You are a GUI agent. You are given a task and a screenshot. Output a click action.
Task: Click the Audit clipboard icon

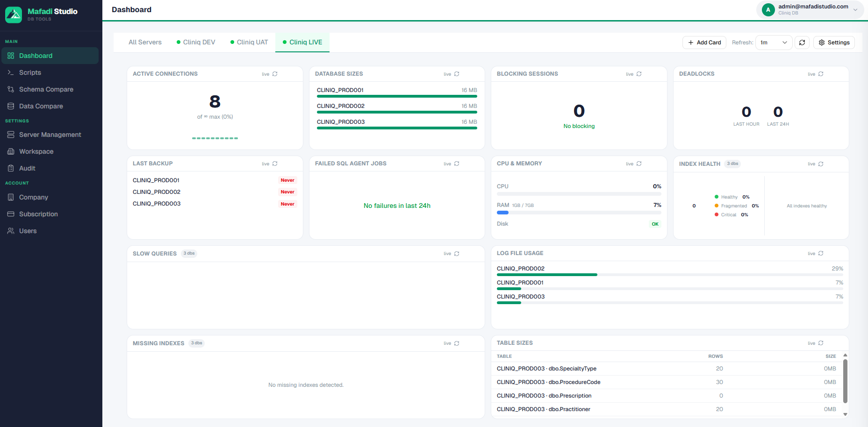[11, 168]
